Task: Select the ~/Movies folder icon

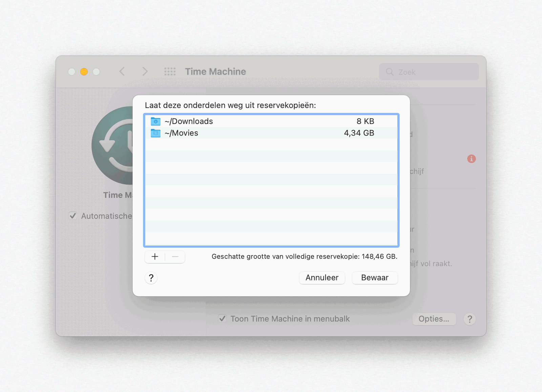Action: click(155, 133)
